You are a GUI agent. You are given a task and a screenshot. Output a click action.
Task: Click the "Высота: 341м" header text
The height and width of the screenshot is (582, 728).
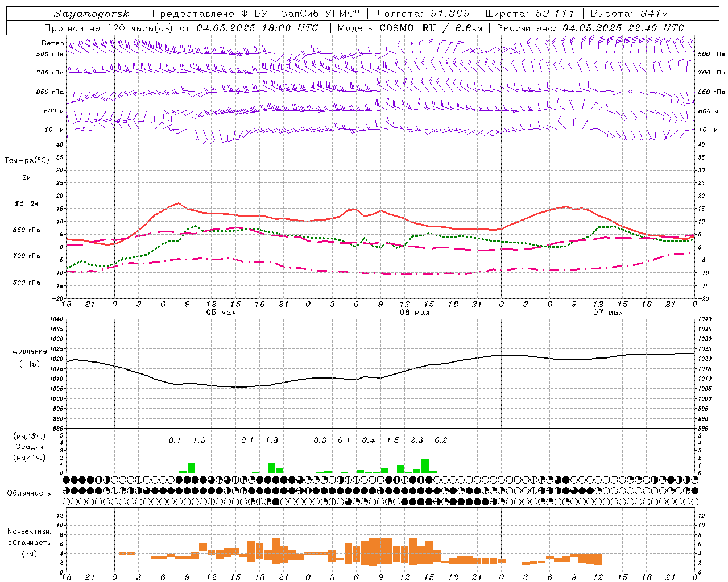pyautogui.click(x=629, y=14)
